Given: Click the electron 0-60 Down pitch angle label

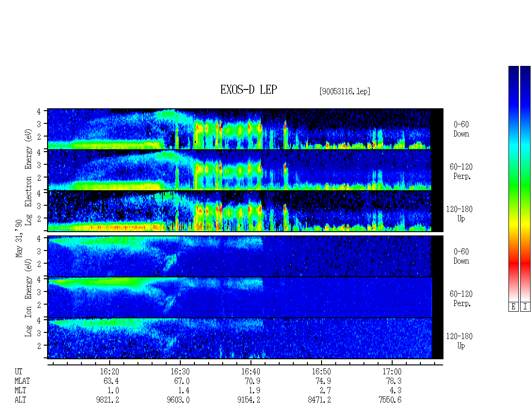Looking at the screenshot, I should tap(461, 129).
